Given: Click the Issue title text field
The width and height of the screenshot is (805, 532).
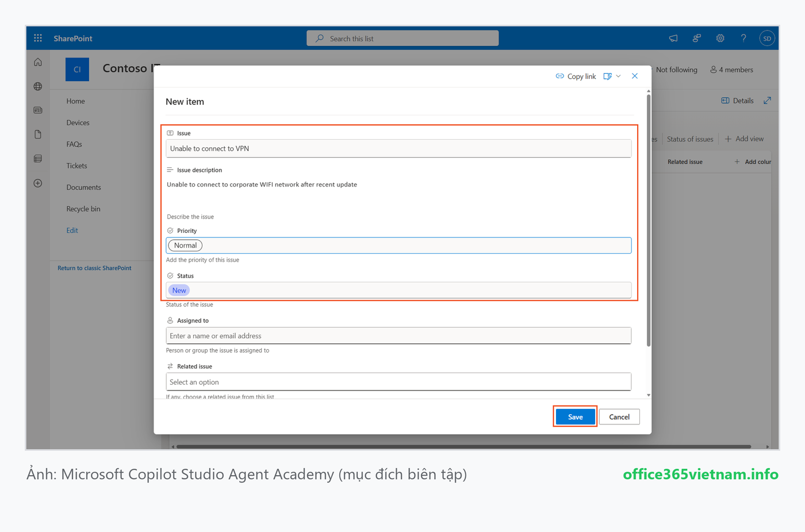Looking at the screenshot, I should point(398,148).
